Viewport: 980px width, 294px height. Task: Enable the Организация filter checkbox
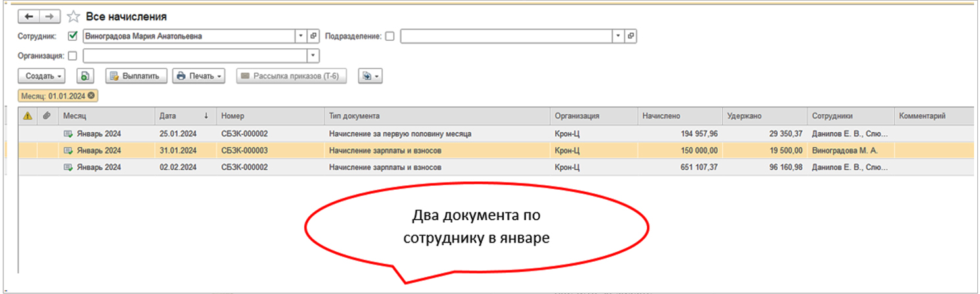click(x=72, y=56)
